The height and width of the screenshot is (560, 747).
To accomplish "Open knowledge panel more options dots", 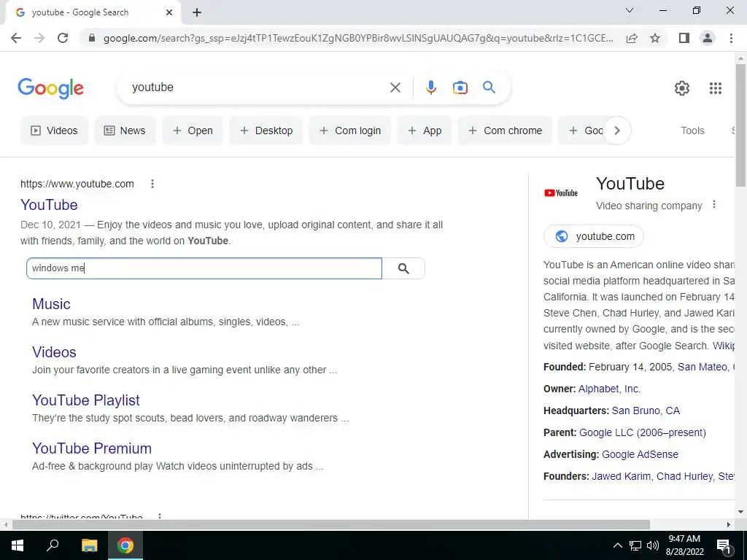I will 713,205.
